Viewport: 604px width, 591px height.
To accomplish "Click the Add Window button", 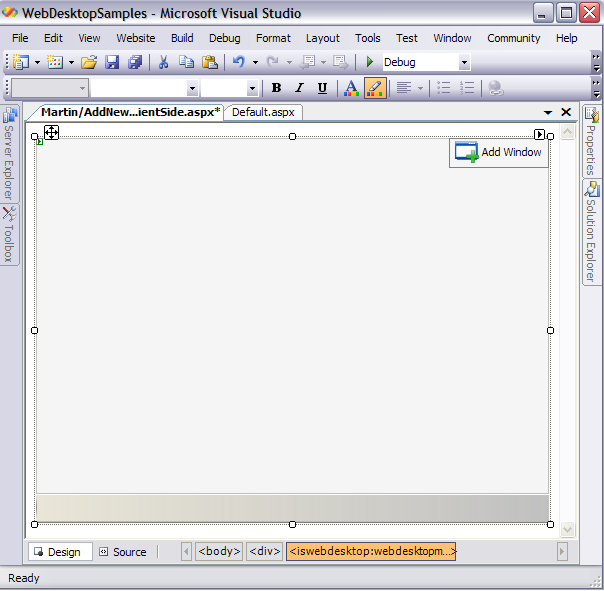I will coord(498,153).
